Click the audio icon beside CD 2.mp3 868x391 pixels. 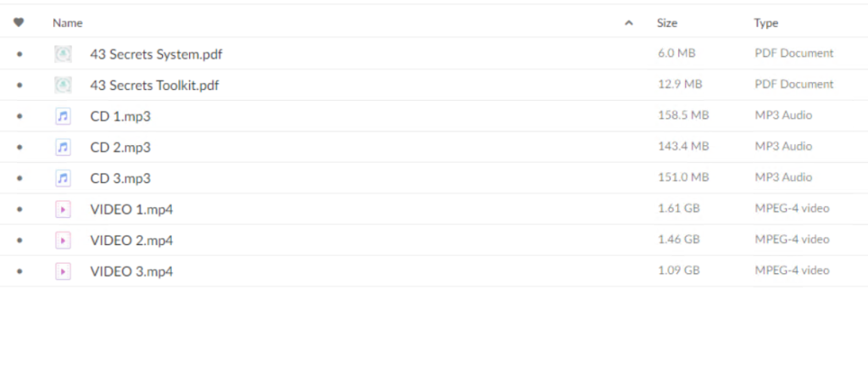pos(63,148)
